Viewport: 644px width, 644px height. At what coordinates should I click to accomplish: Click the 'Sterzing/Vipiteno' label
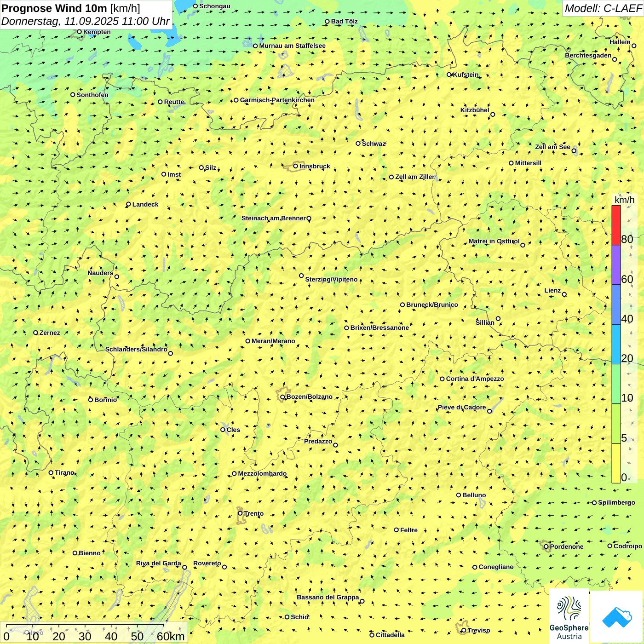(x=331, y=279)
